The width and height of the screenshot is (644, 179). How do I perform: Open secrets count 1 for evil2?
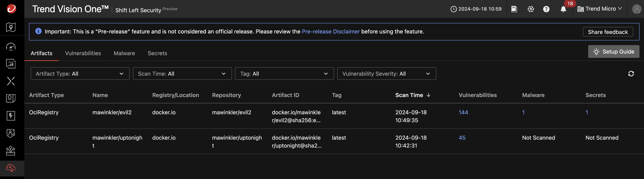pos(587,112)
